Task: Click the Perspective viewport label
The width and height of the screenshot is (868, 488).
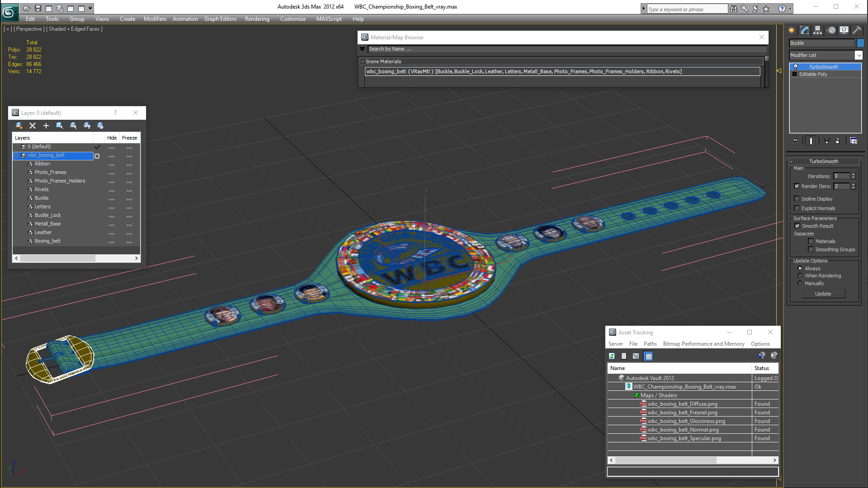Action: (29, 29)
